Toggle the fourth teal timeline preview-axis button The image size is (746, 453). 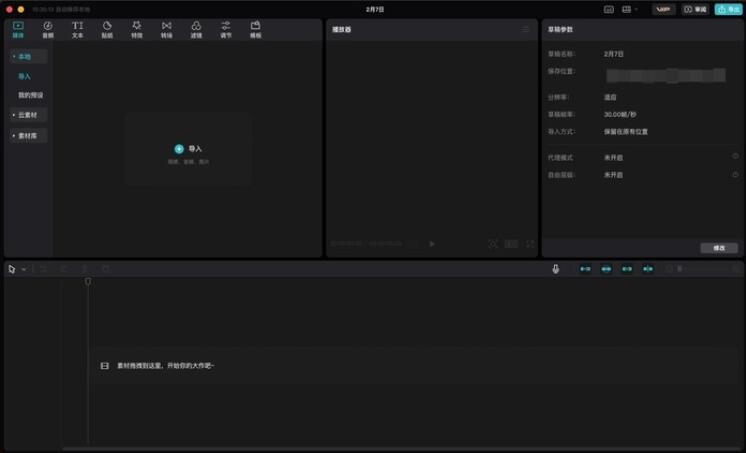(x=648, y=269)
